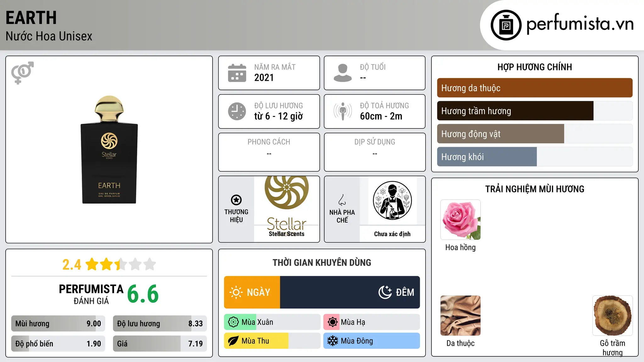Select the Da thuộc leather note image
The image size is (644, 362).
pos(460,315)
